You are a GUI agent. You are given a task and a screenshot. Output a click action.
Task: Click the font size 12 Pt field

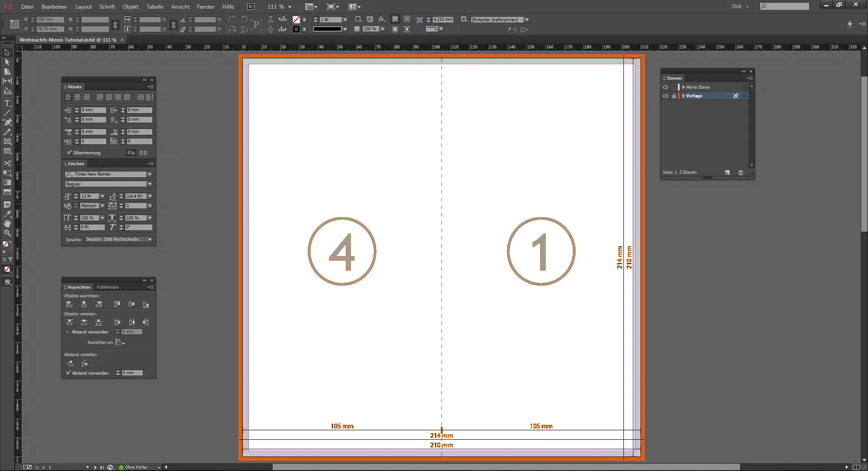(x=89, y=196)
